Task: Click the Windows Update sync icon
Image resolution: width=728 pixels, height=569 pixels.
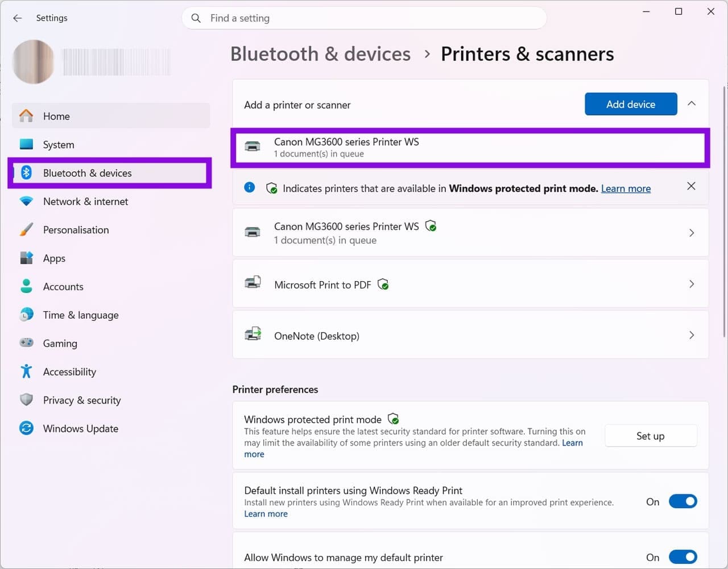Action: [26, 428]
